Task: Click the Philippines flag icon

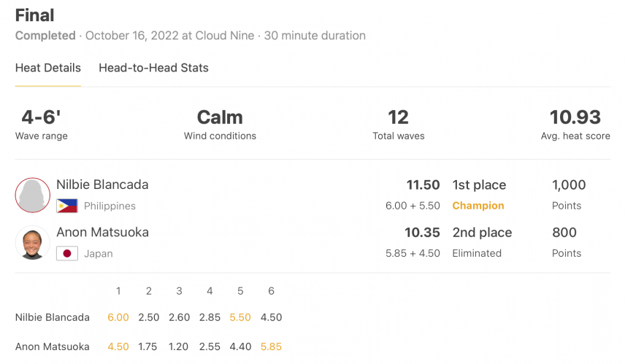Action: 67,206
